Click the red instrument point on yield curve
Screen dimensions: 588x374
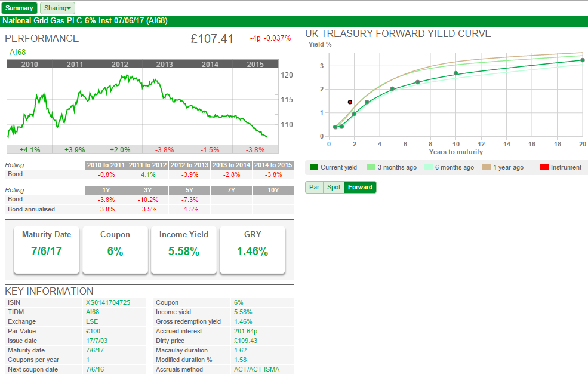(x=350, y=102)
